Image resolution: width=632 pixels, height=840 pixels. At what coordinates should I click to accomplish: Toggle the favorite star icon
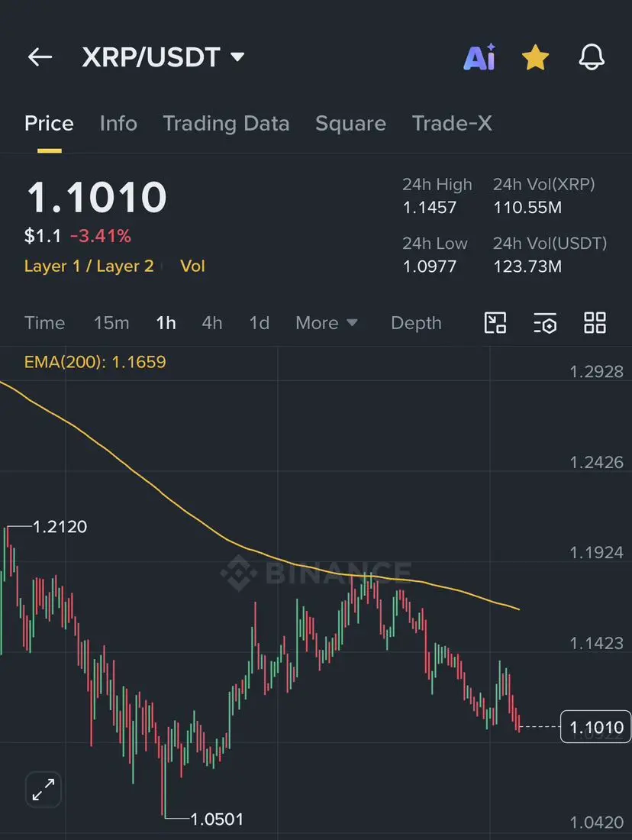point(536,57)
